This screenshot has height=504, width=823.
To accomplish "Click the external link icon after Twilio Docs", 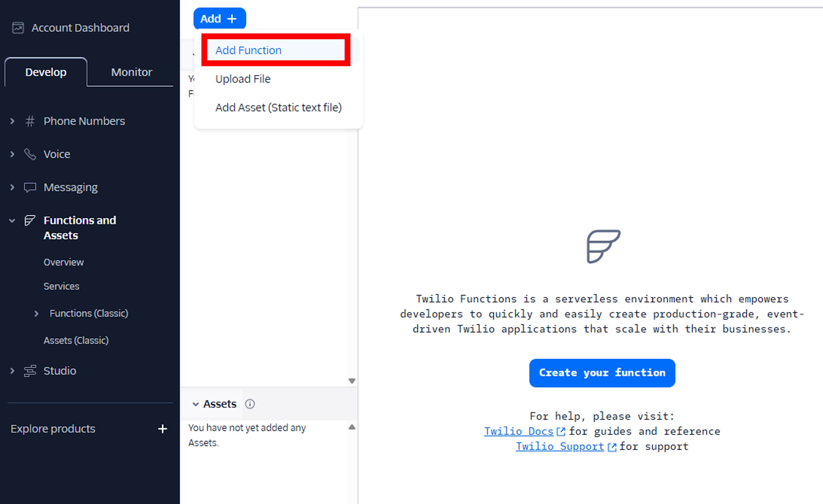I will pos(561,432).
